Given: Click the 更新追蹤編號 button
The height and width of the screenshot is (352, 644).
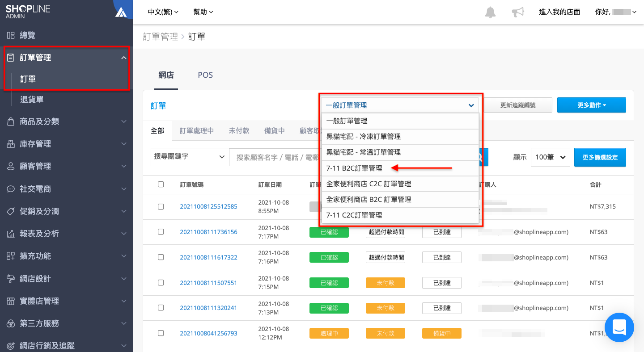Looking at the screenshot, I should click(x=518, y=105).
